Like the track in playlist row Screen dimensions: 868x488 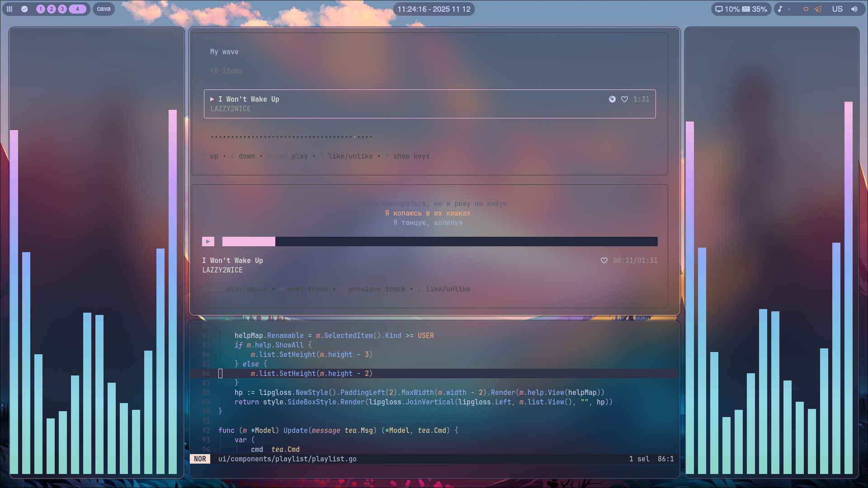624,99
